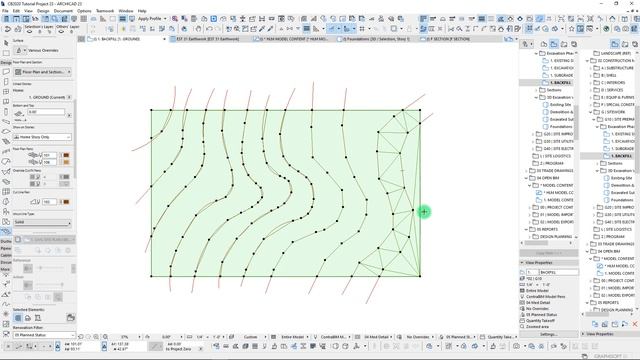Select the Beam tool in the toolbox
This screenshot has height=360, width=640.
pos(6,122)
